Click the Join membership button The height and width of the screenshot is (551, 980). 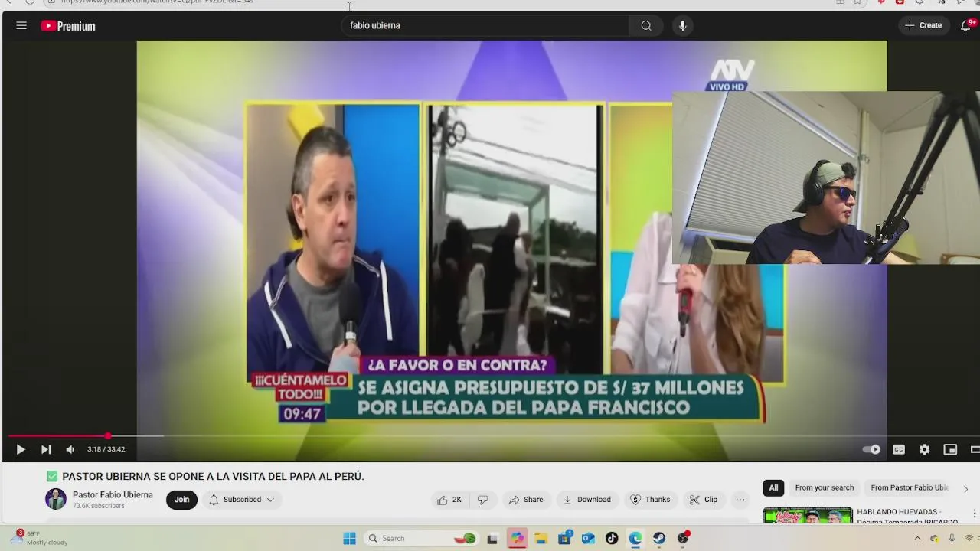181,500
